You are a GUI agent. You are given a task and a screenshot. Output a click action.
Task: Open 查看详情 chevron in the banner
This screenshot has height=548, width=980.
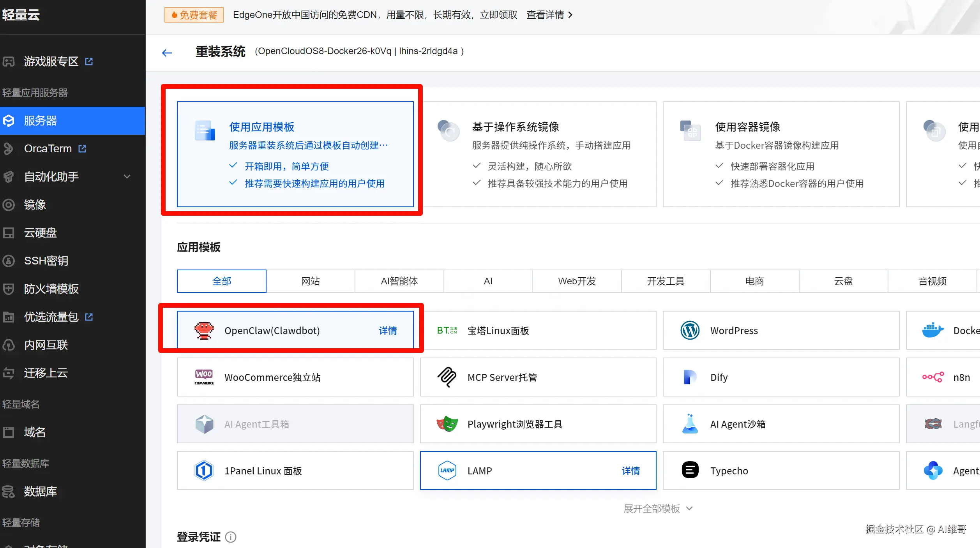tap(570, 15)
